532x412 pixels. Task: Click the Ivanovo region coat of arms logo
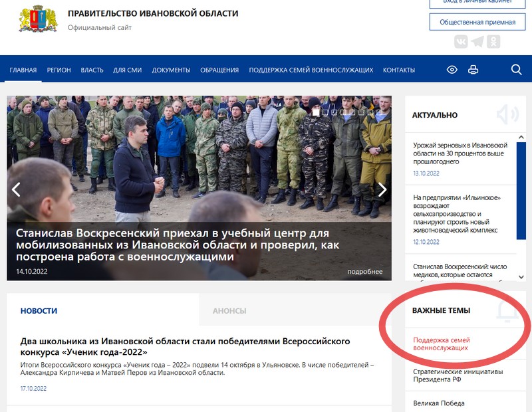pos(39,19)
